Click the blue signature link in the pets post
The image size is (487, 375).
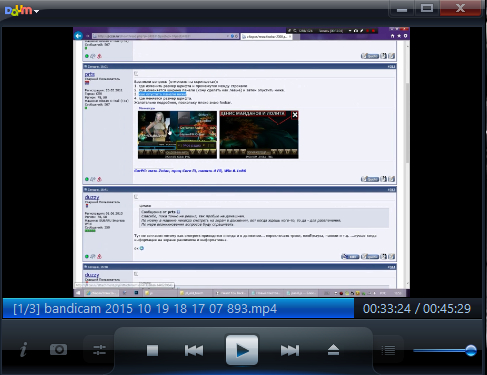(x=190, y=171)
